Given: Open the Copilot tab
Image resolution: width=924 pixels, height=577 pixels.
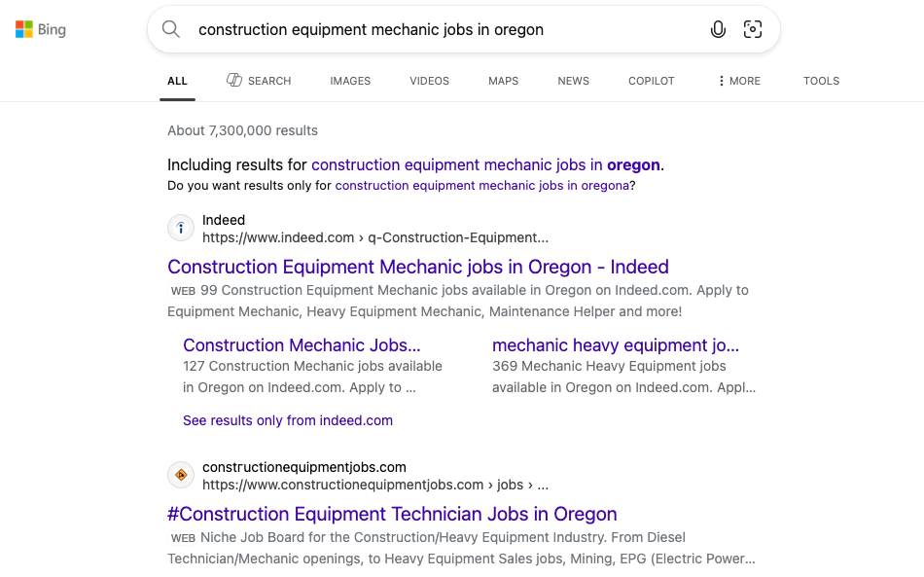Looking at the screenshot, I should [x=652, y=81].
